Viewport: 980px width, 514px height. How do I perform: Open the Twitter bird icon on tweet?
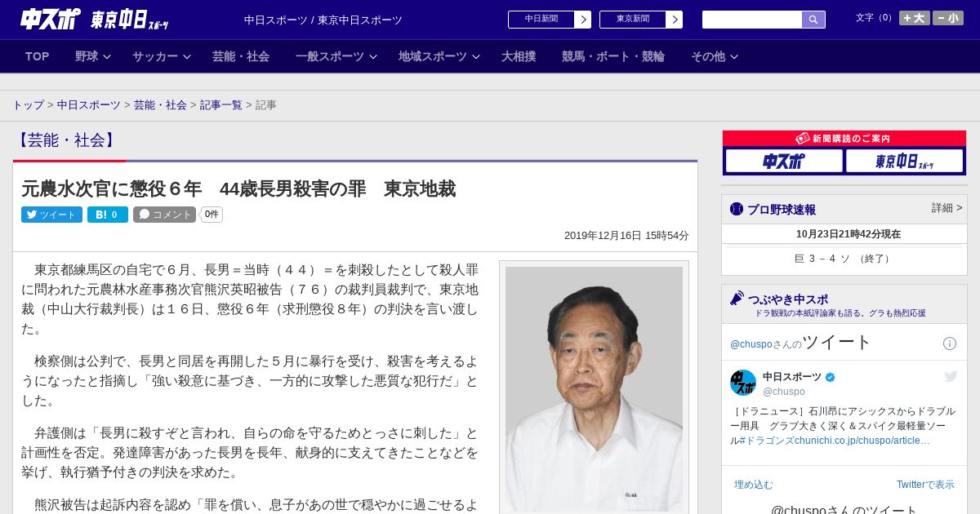click(951, 377)
